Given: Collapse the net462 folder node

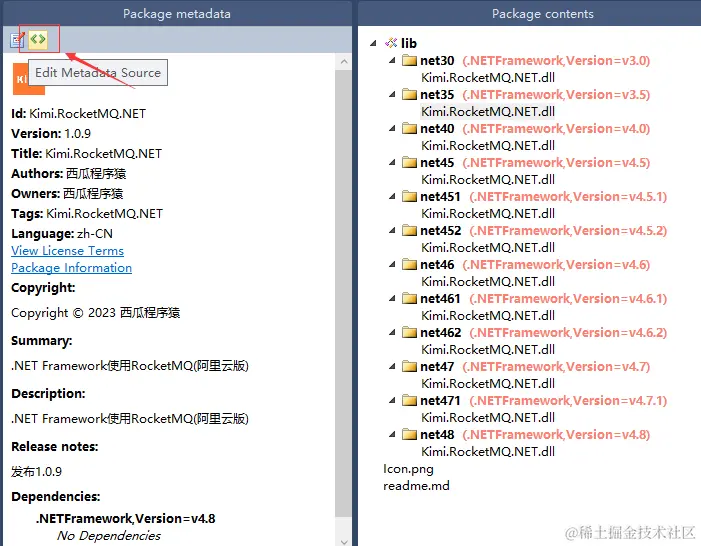Looking at the screenshot, I should click(x=392, y=332).
